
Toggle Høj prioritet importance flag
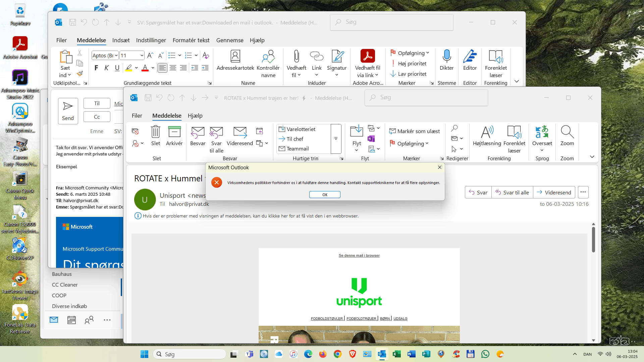[x=409, y=64]
